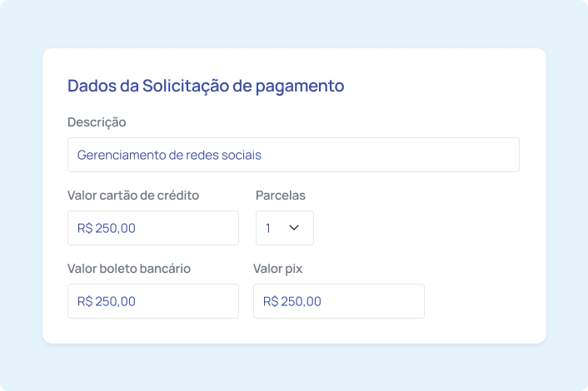Click 'R$ 250,00' in the boleto field
The image size is (588, 391).
(106, 301)
